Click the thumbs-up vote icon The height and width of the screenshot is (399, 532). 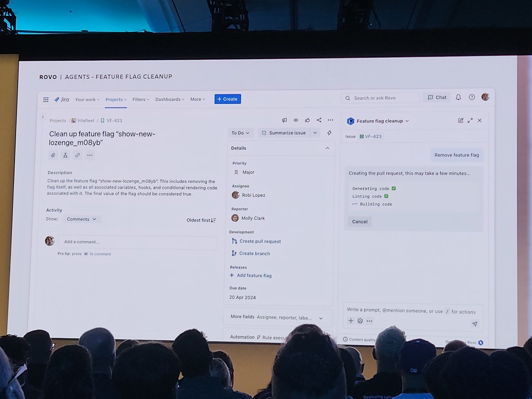point(308,120)
